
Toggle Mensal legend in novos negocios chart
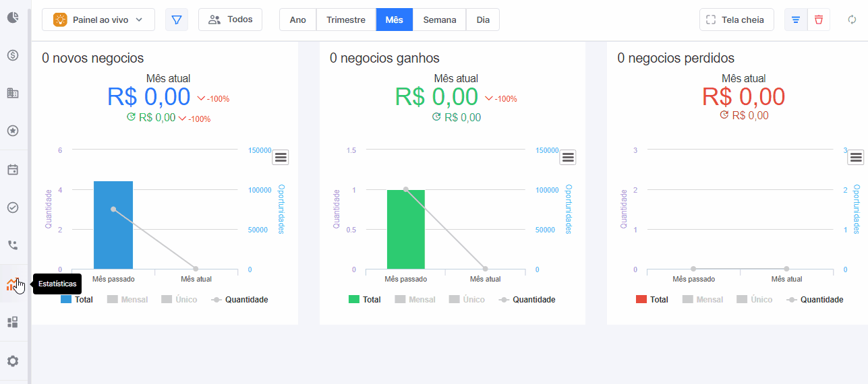(127, 299)
